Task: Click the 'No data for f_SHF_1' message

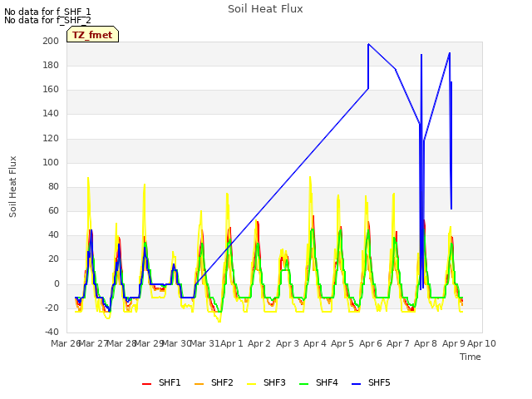Action: pyautogui.click(x=47, y=12)
